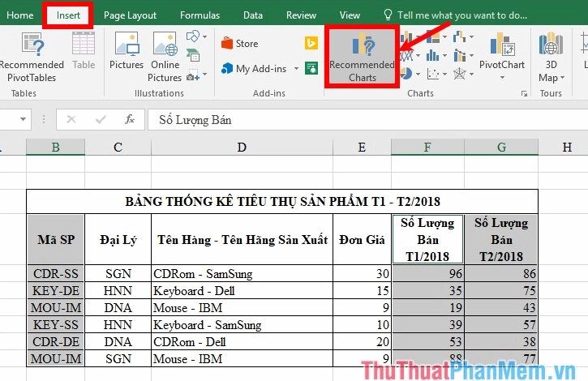Launch Bing Maps add-in

(x=311, y=43)
